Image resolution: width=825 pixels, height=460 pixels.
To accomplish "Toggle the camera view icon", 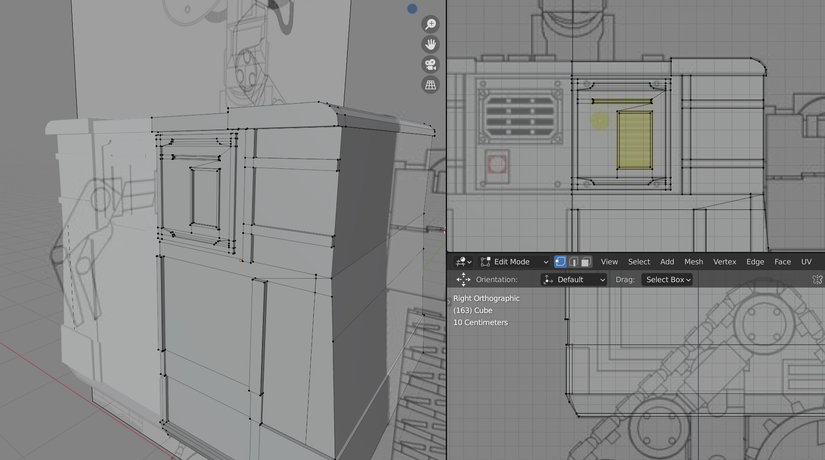I will pos(430,65).
